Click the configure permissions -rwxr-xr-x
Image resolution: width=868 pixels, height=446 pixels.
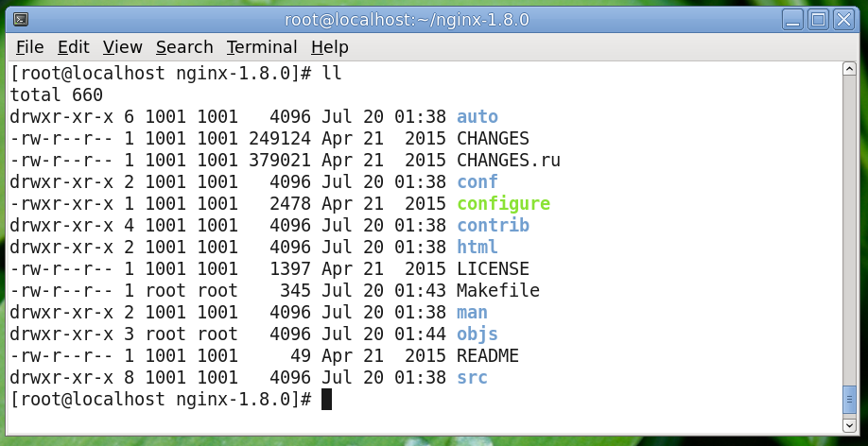click(x=61, y=204)
